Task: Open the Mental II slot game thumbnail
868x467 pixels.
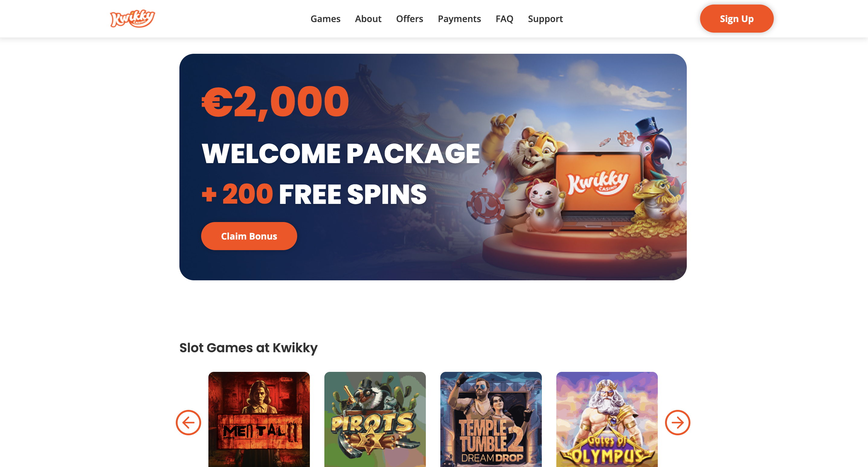Action: (x=259, y=420)
